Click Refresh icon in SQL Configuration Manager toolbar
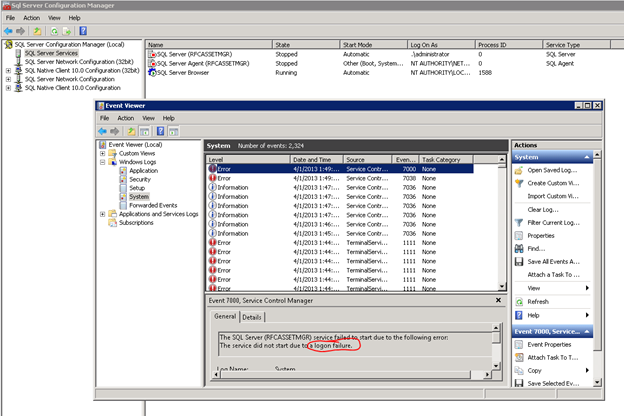The width and height of the screenshot is (624, 416). [54, 31]
